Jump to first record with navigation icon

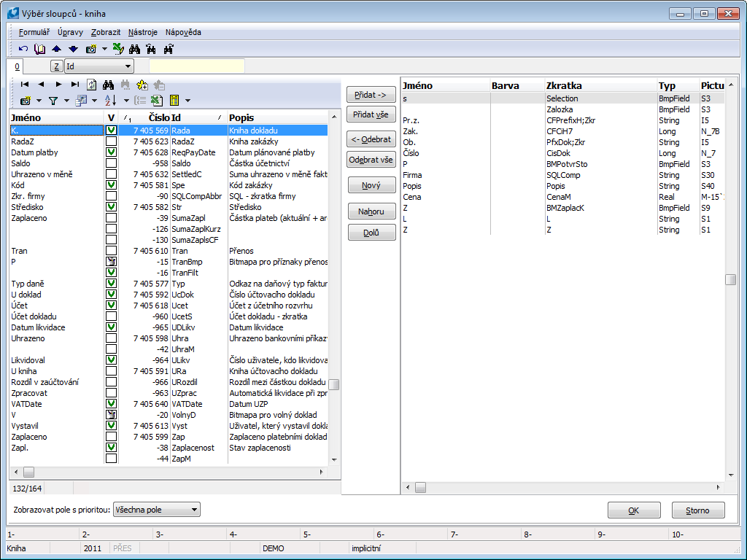(x=24, y=85)
